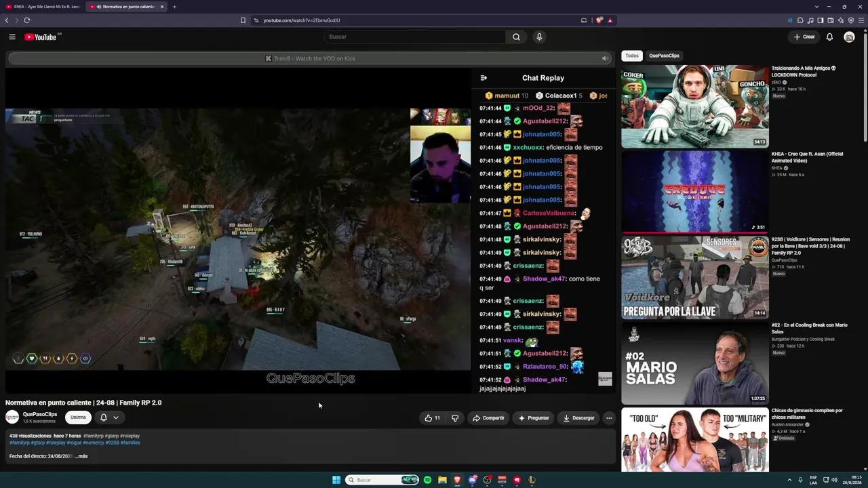The height and width of the screenshot is (488, 868).
Task: Click the browser address bar URL
Action: click(302, 20)
